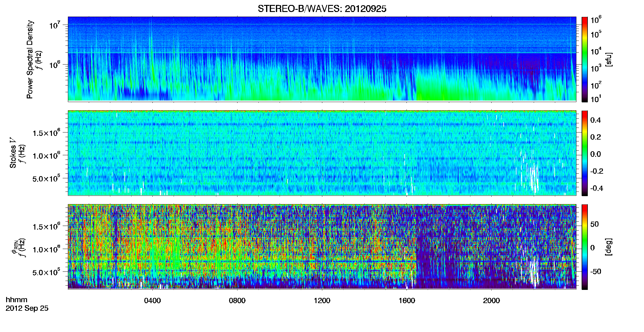The height and width of the screenshot is (332, 644).
Task: Click the 1.5×10^6 tick label in Stokes panel
Action: (x=46, y=133)
